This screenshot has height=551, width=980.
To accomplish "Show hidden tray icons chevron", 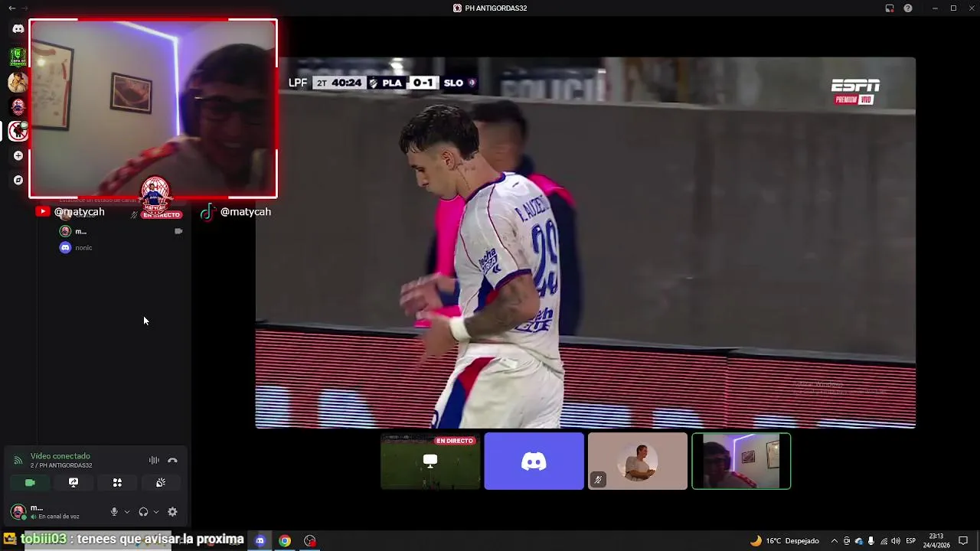I will 835,541.
